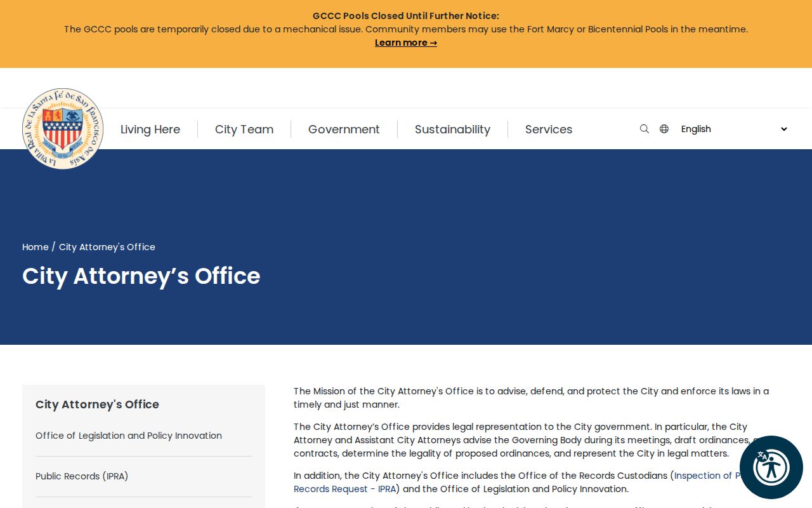
Task: Follow the Records Request - IPRA inline link
Action: click(344, 489)
